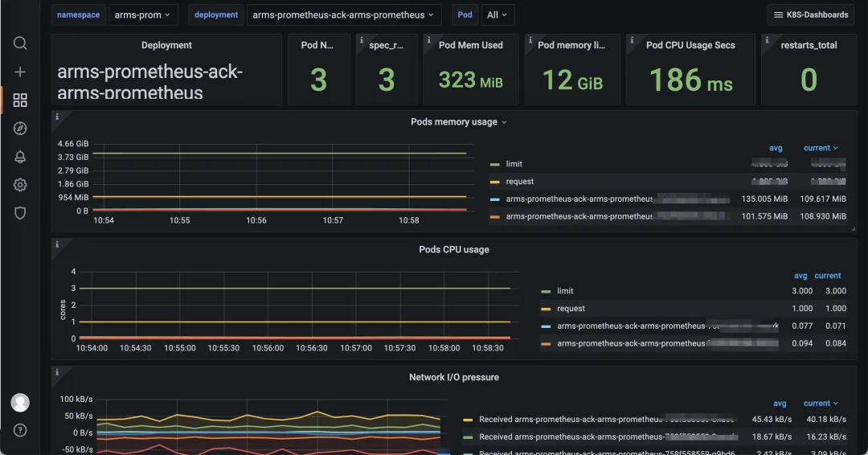Screen dimensions: 868x455
Task: Click the Received series with 18.67 kB/s average
Action: pyautogui.click(x=608, y=437)
